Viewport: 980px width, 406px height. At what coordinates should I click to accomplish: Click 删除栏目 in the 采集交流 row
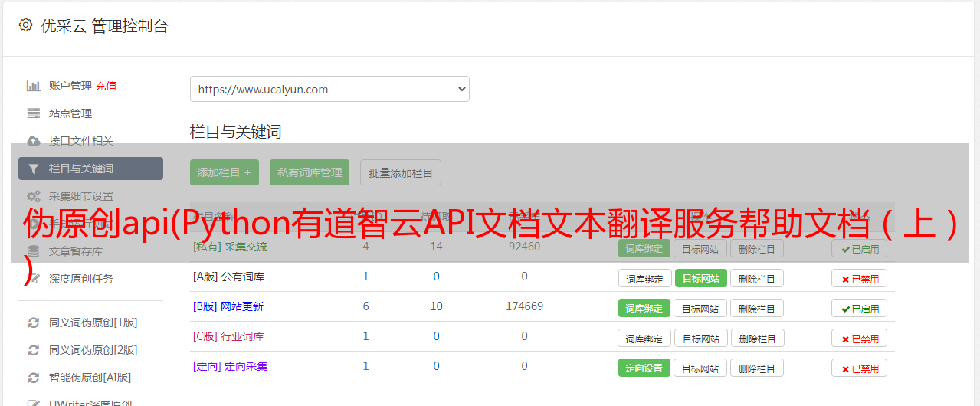757,248
